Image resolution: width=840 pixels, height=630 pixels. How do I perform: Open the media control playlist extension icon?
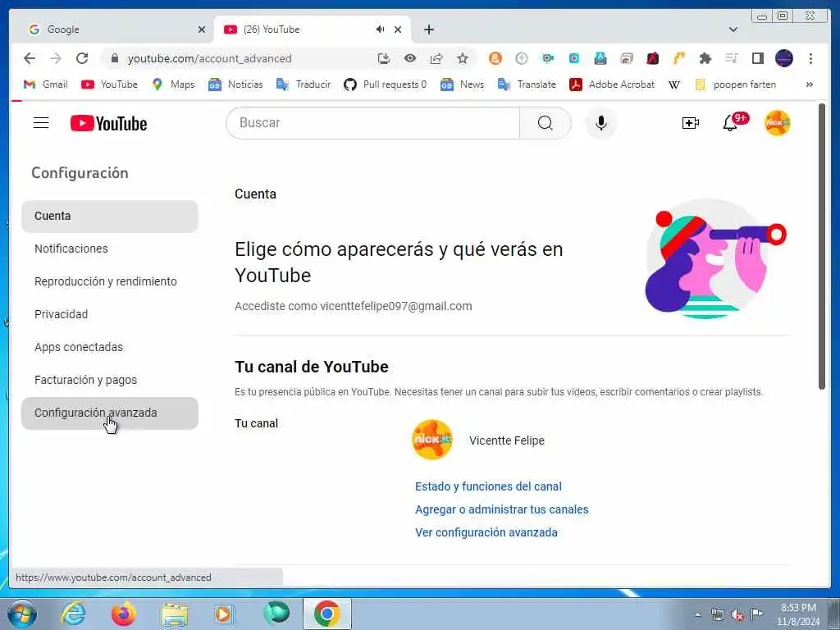731,58
